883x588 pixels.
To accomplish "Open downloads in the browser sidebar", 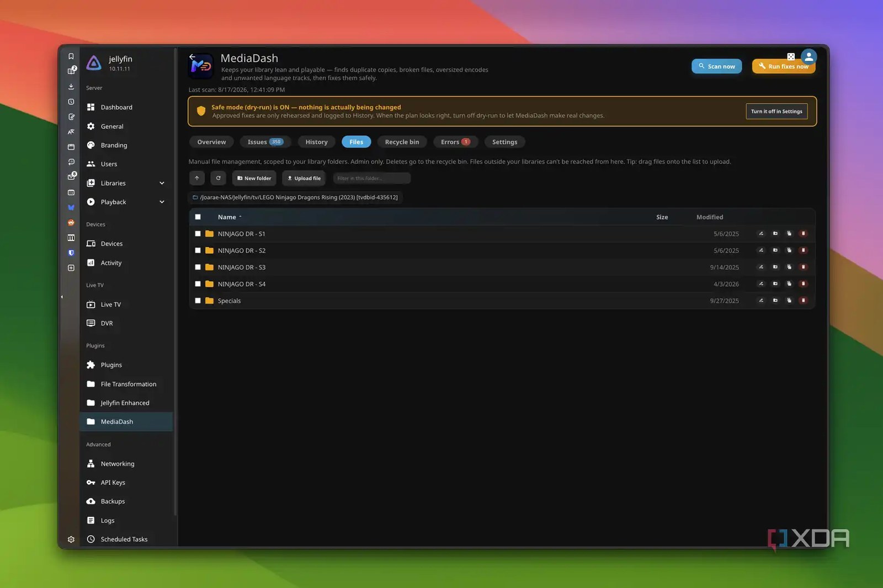I will [71, 87].
